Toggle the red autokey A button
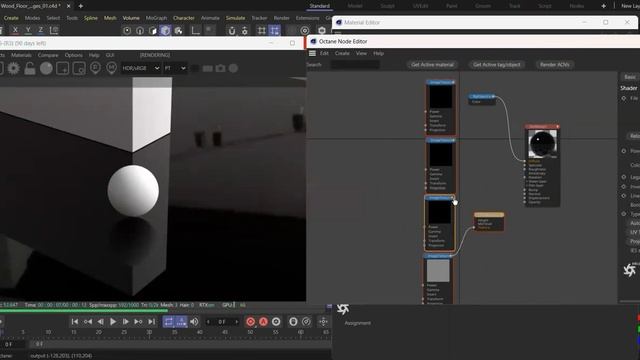The width and height of the screenshot is (640, 360). tap(263, 322)
